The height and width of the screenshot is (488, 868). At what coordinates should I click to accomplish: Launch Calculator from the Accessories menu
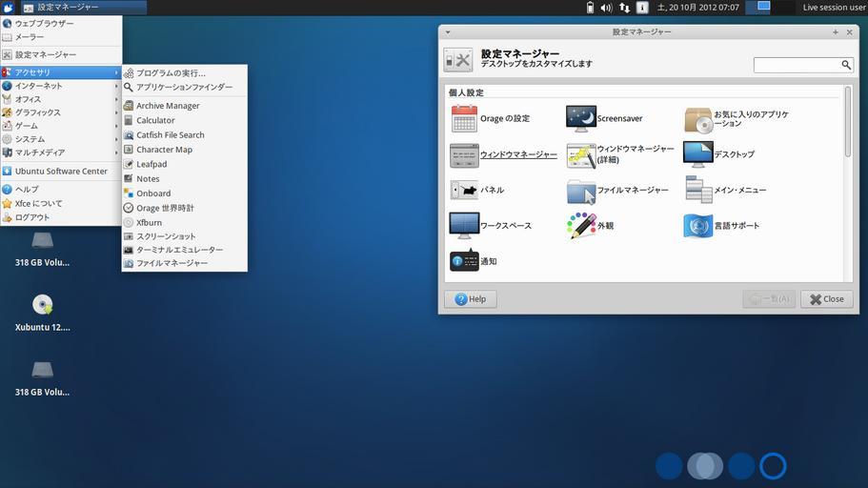coord(155,120)
